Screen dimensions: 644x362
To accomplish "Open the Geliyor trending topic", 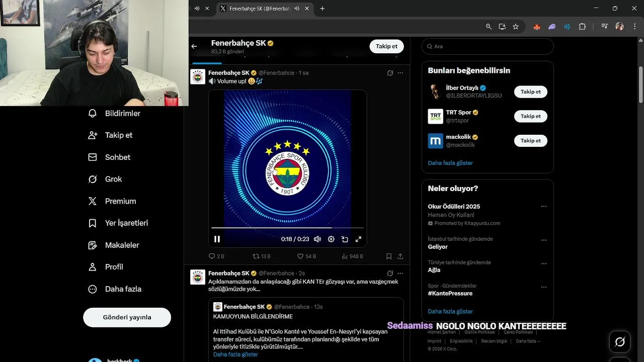I will coord(438,247).
